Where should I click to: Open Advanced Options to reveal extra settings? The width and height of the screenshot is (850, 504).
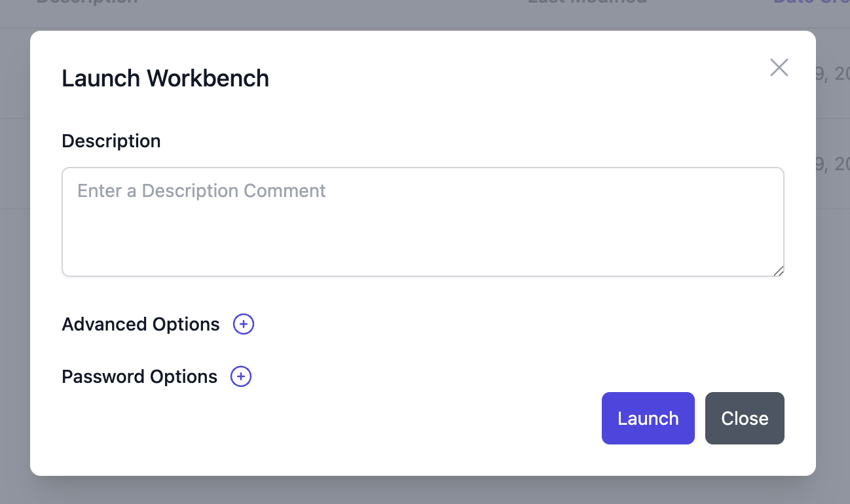tap(243, 324)
